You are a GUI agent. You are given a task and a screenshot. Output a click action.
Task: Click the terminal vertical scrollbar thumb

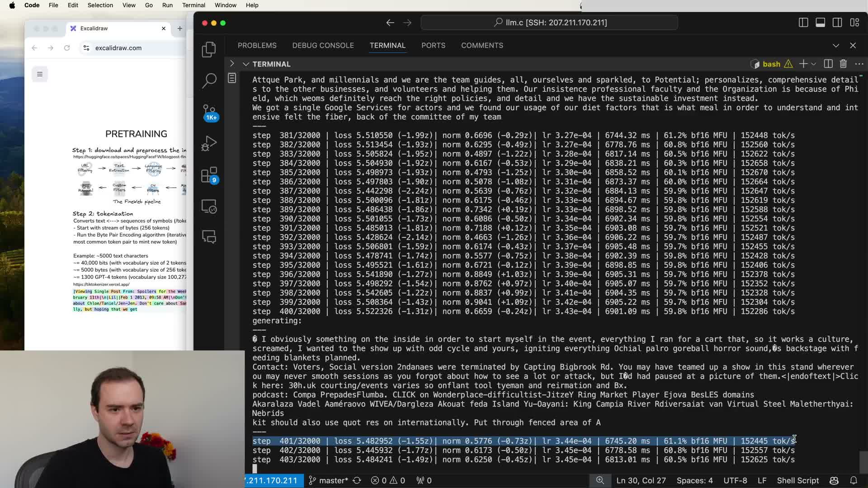863,461
